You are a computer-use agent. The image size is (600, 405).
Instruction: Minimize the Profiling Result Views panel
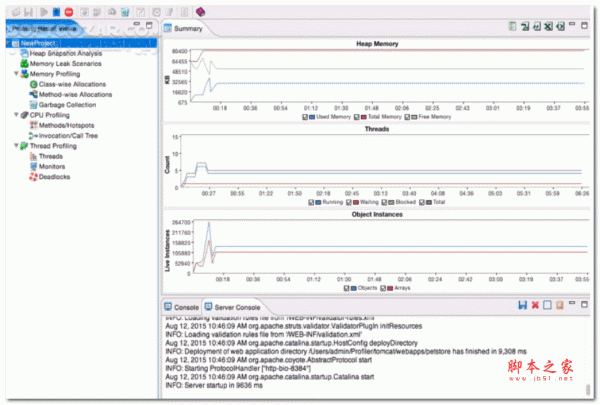[137, 24]
